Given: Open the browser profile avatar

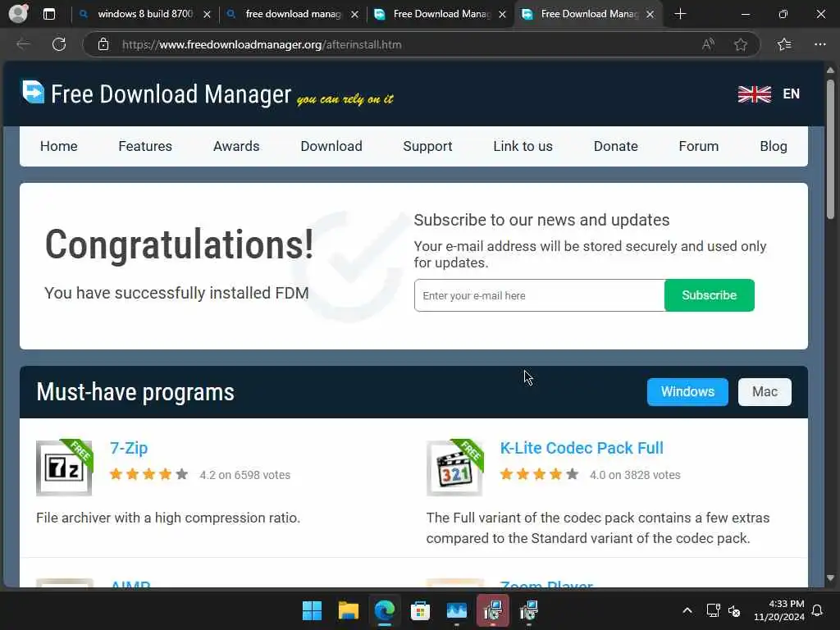Looking at the screenshot, I should (x=18, y=13).
